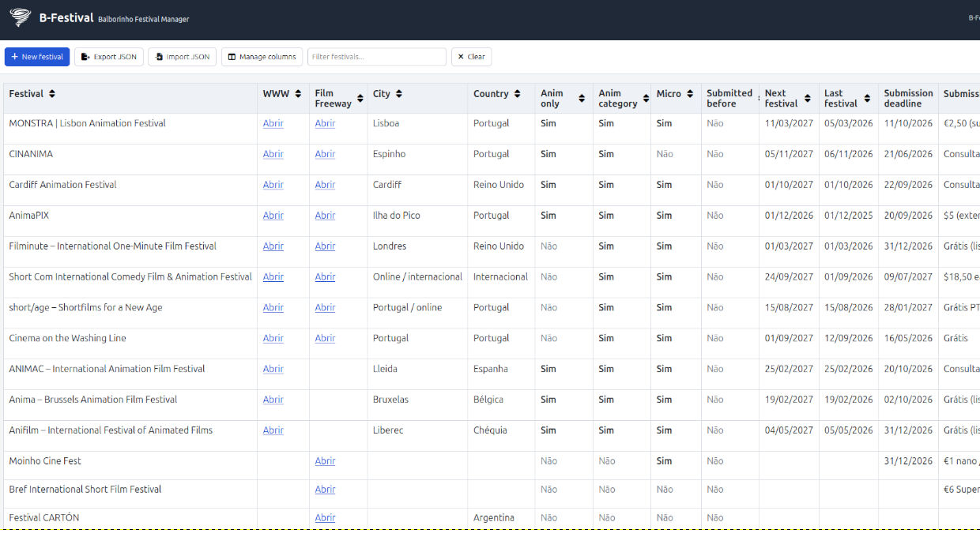Select the short/age – Shortfilms for a New Age row name

click(x=85, y=307)
